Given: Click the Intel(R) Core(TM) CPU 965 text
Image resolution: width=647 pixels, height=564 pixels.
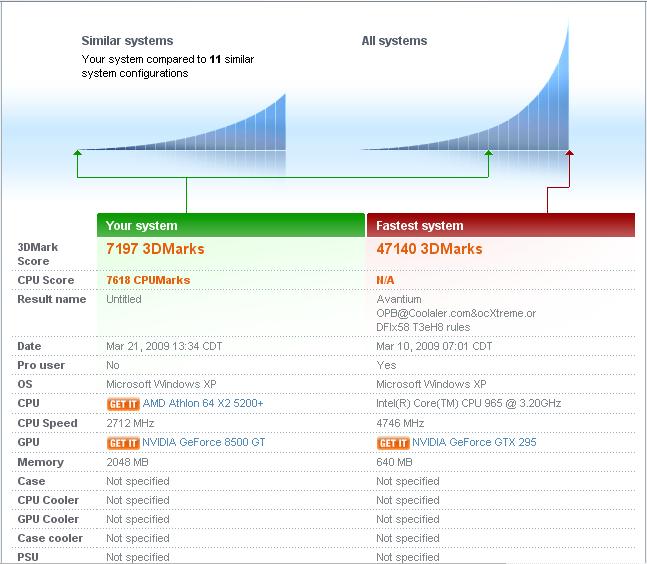Looking at the screenshot, I should click(x=468, y=403).
